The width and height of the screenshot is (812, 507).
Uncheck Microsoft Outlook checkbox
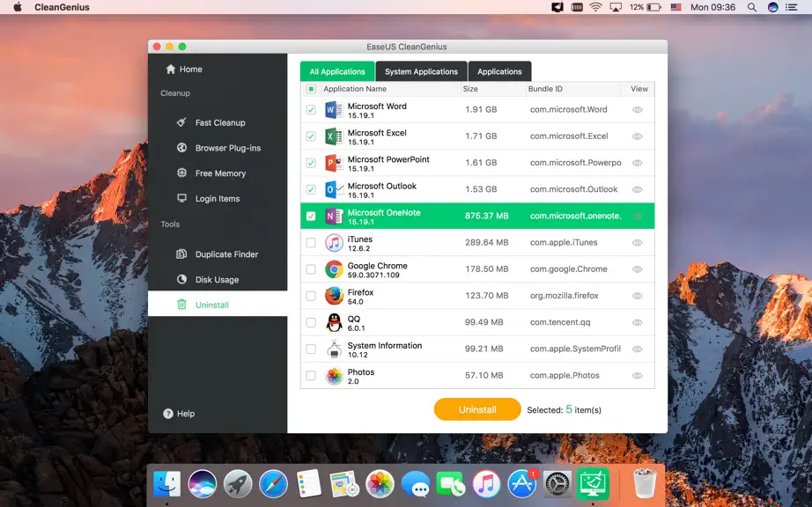[311, 189]
